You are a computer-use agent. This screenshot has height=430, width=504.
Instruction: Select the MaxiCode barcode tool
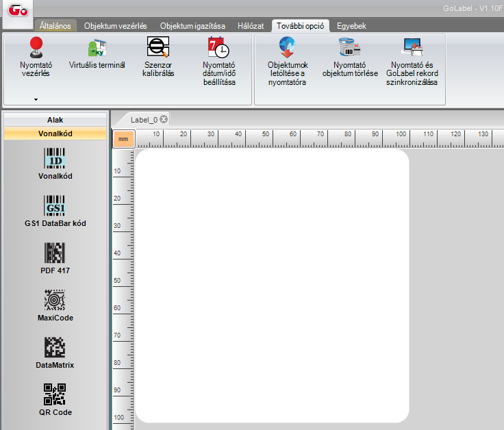pos(55,305)
